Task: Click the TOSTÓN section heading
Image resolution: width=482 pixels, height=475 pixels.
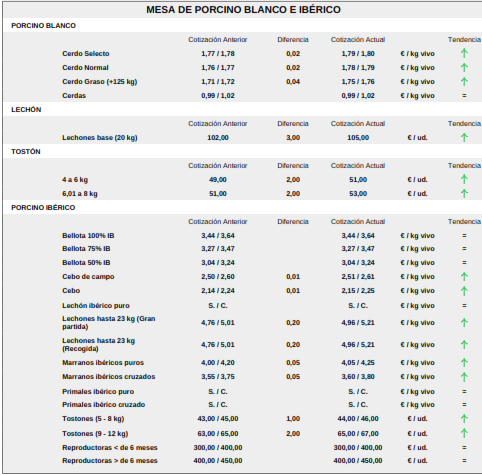Action: coord(26,152)
